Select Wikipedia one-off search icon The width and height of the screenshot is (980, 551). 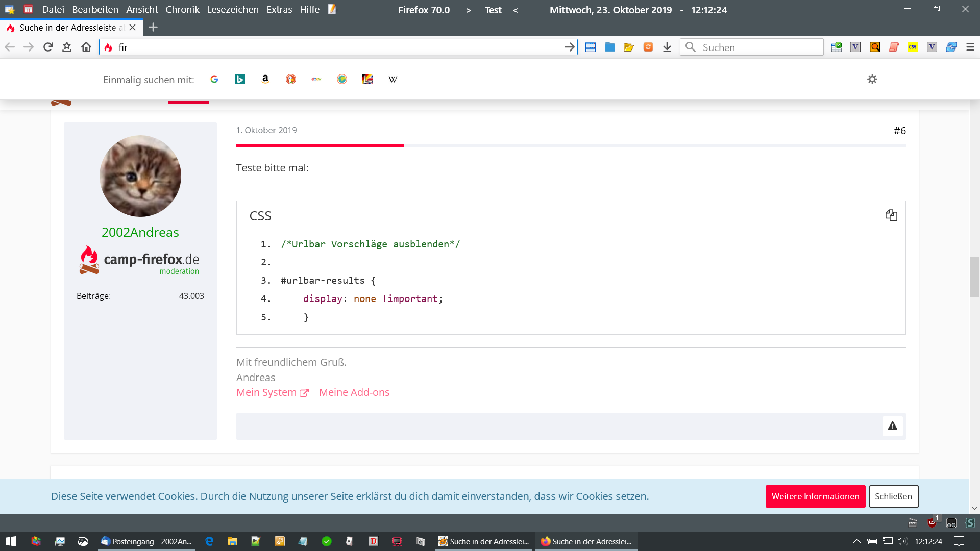coord(393,79)
